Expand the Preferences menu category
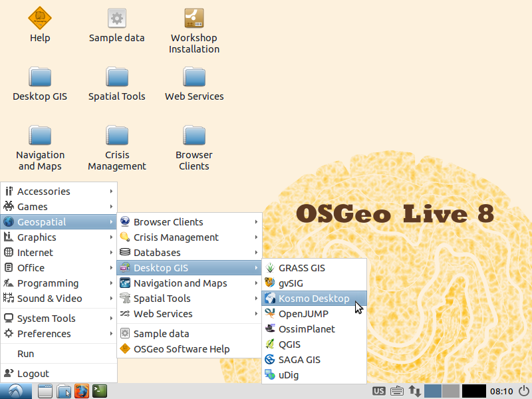 pyautogui.click(x=59, y=334)
